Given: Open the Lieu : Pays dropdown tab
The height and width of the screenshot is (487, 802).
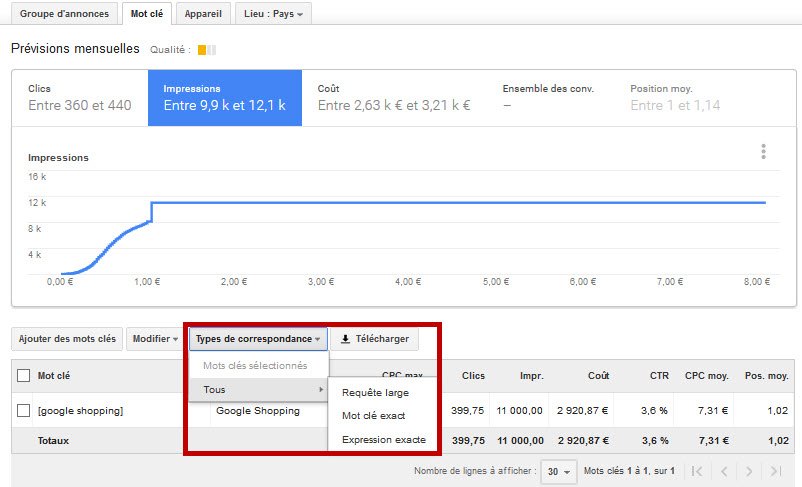Looking at the screenshot, I should [273, 14].
